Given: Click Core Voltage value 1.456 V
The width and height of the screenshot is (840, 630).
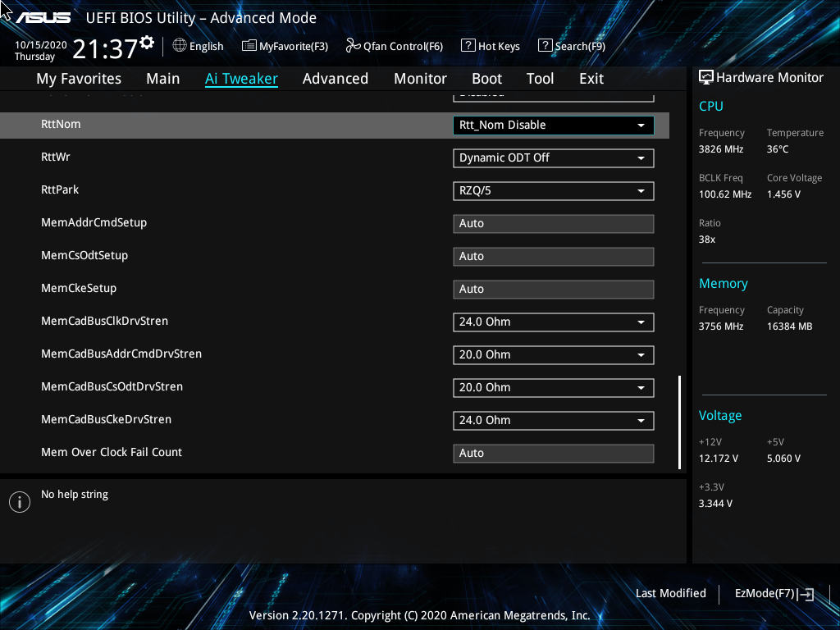Looking at the screenshot, I should tap(783, 194).
